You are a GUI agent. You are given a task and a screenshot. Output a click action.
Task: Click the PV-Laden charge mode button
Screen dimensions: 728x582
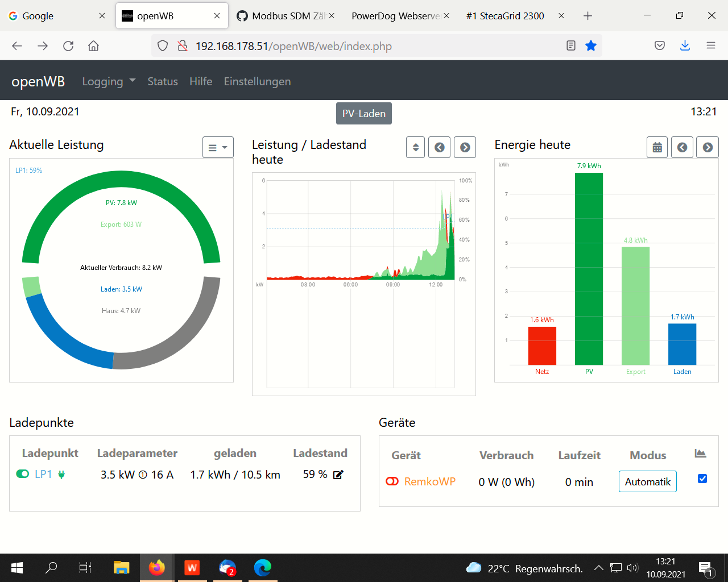pos(363,114)
